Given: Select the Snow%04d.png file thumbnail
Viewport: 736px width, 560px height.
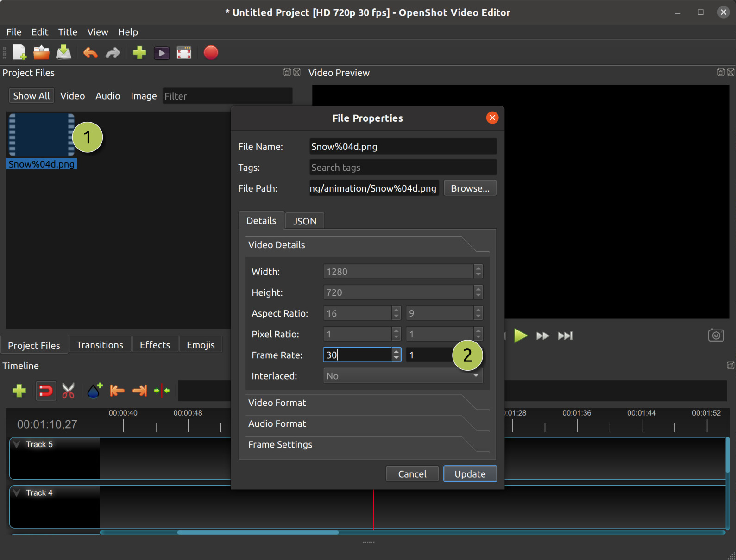Looking at the screenshot, I should (41, 136).
